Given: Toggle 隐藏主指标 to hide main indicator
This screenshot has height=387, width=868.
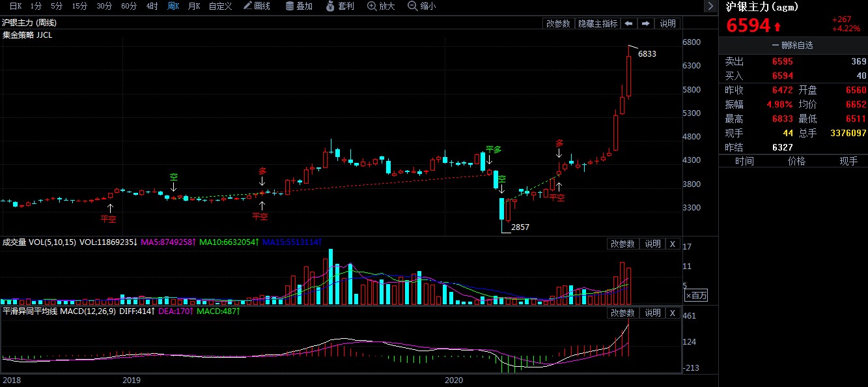Looking at the screenshot, I should point(597,23).
